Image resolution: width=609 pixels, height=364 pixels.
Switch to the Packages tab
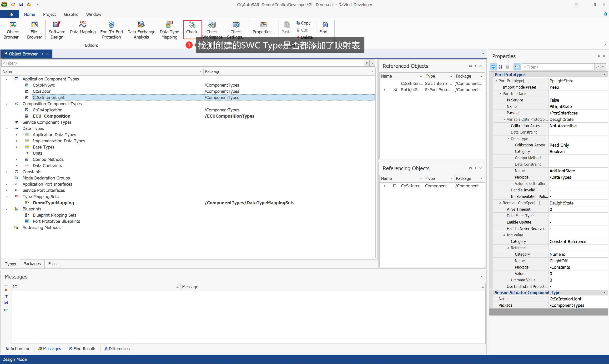click(32, 264)
